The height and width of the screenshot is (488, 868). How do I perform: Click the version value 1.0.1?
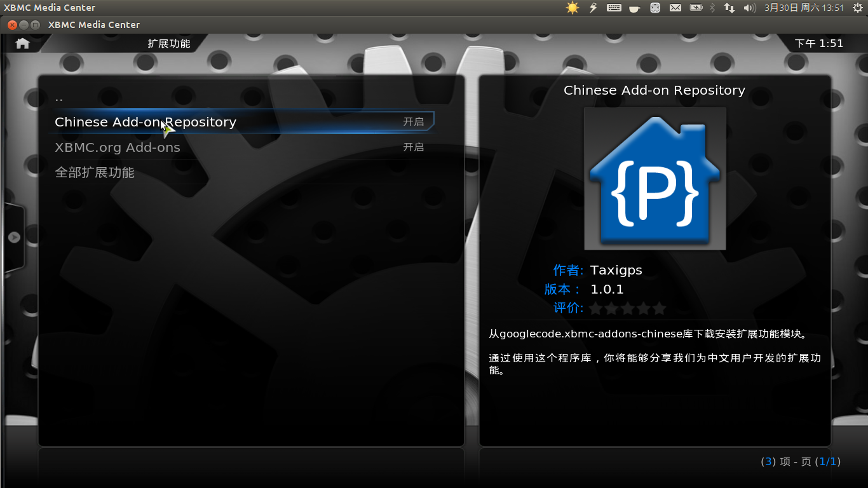(x=607, y=289)
